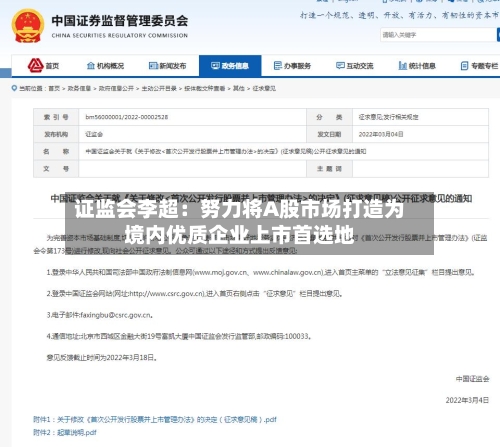Open the 统计信息 navigation tab
Image resolution: width=500 pixels, height=447 pixels.
(417, 66)
